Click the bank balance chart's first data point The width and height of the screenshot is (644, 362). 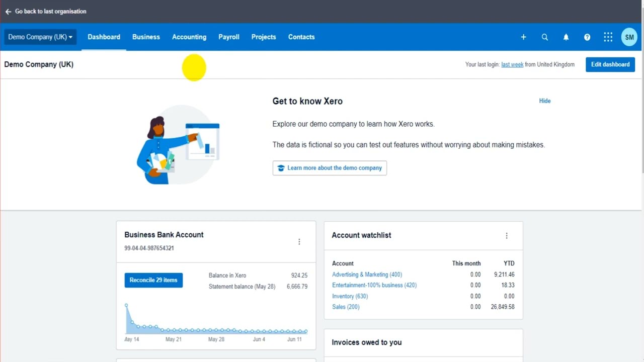pyautogui.click(x=126, y=305)
